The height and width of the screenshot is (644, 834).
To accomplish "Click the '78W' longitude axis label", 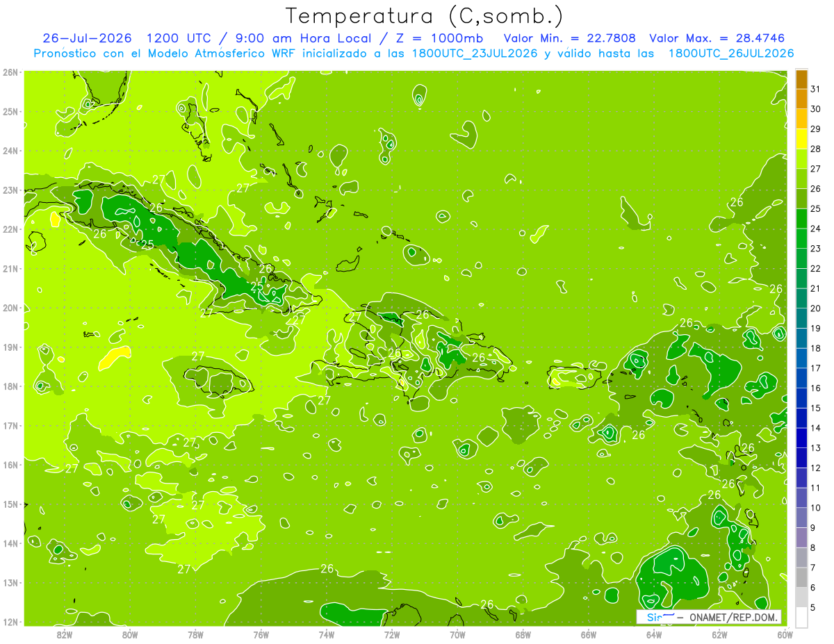I will point(195,634).
